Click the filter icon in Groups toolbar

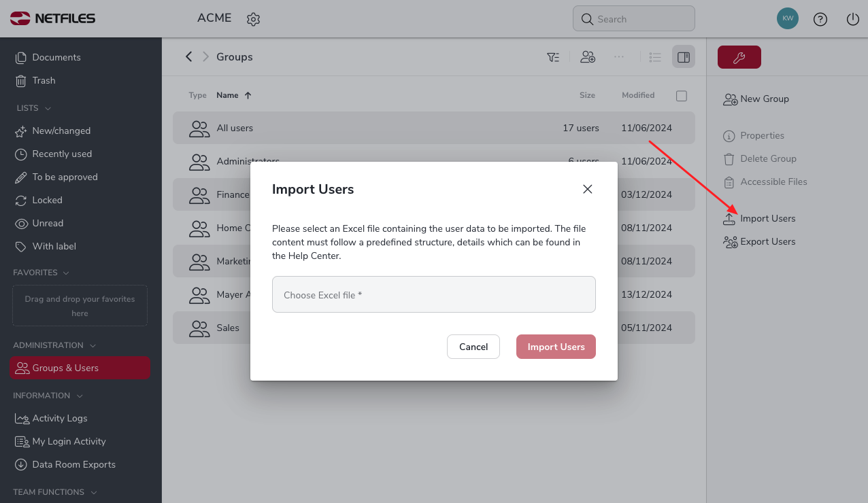(553, 57)
